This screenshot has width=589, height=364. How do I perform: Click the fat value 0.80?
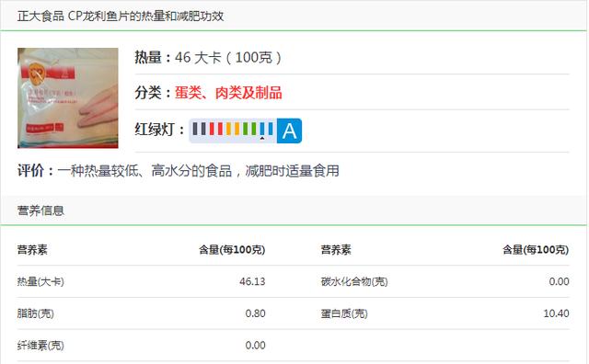(256, 313)
